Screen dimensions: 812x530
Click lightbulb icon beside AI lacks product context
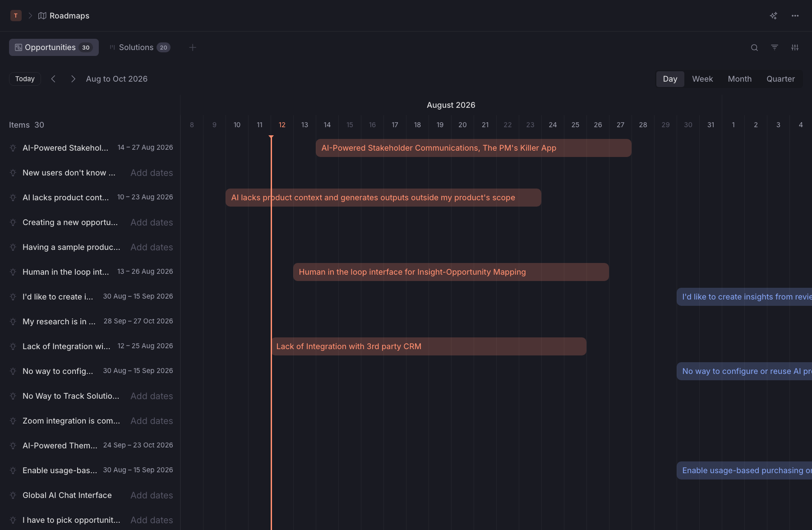[13, 198]
